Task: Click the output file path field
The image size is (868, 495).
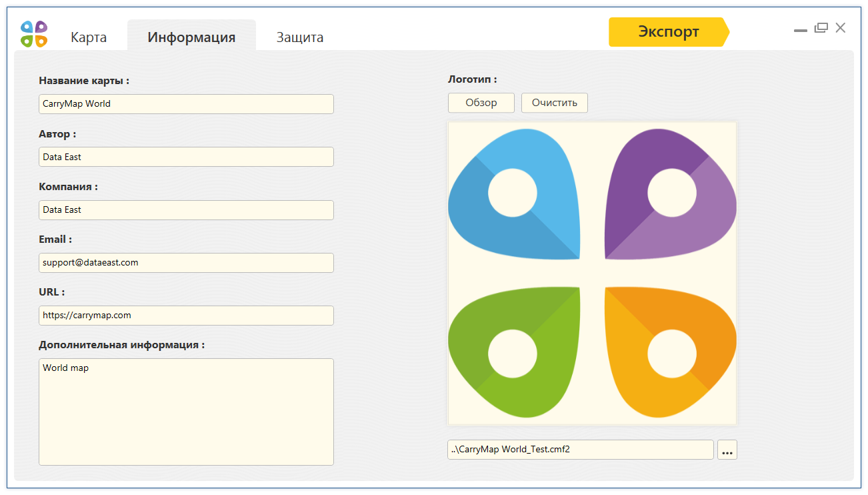Action: [x=581, y=450]
